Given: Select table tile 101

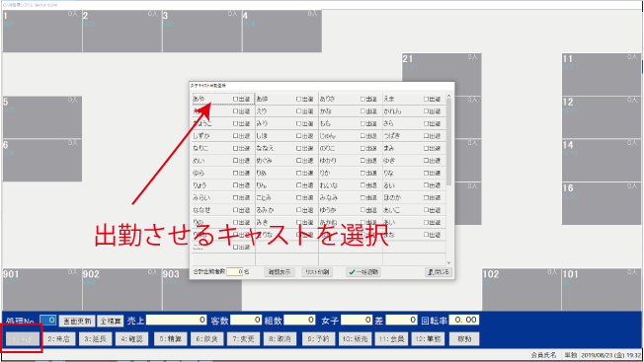Looking at the screenshot, I should 602,289.
